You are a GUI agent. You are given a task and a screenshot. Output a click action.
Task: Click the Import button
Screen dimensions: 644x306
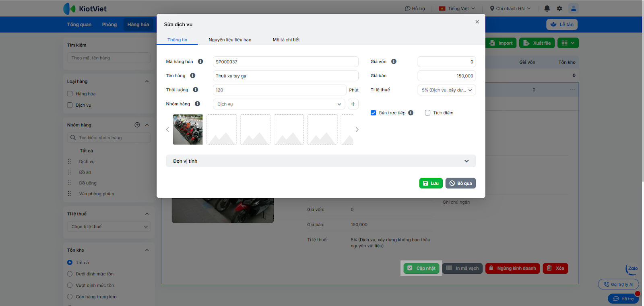pyautogui.click(x=501, y=43)
